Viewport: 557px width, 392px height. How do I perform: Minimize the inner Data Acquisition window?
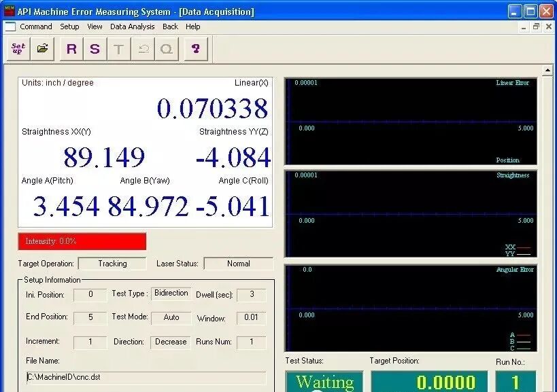tap(524, 27)
